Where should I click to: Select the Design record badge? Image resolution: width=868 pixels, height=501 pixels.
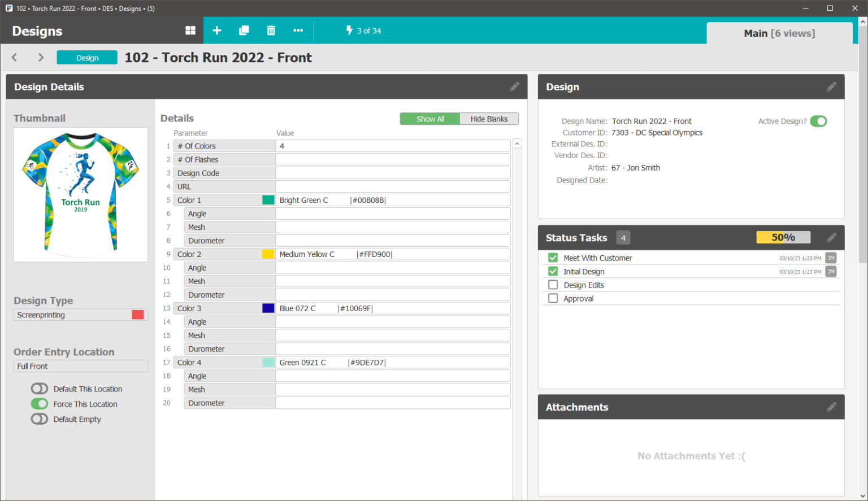[86, 57]
